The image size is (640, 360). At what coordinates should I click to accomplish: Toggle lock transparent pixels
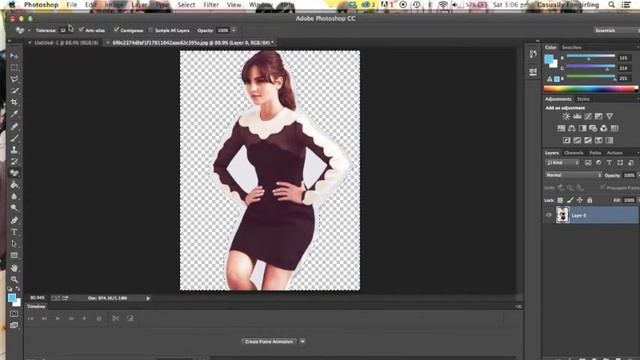(x=560, y=200)
